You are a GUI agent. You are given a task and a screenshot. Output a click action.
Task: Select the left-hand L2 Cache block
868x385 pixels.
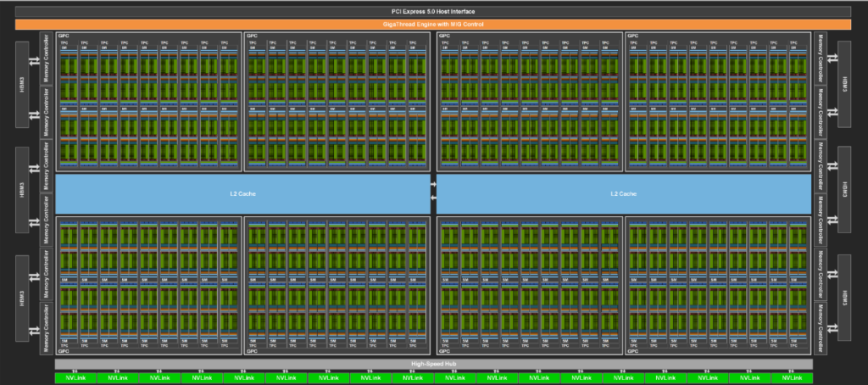point(243,194)
